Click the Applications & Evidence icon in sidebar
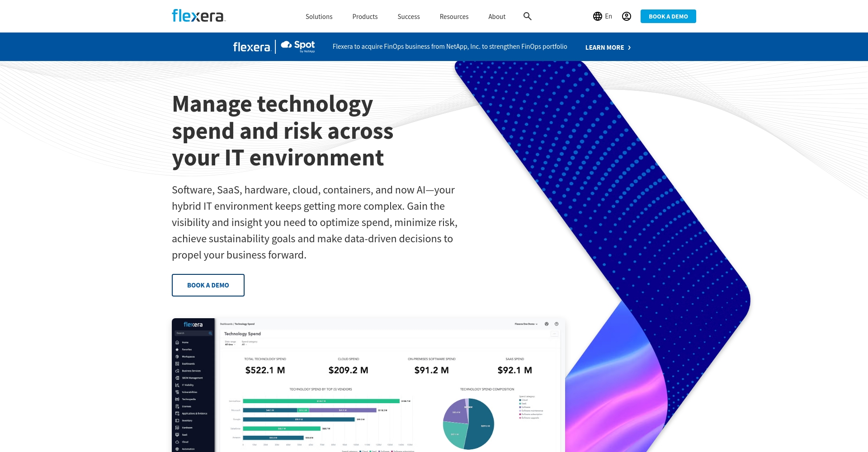 (177, 413)
